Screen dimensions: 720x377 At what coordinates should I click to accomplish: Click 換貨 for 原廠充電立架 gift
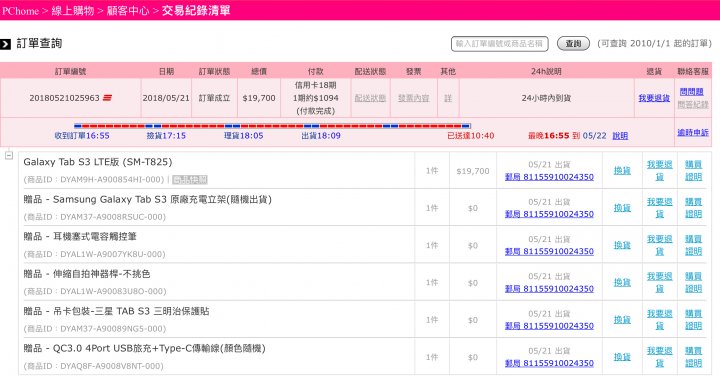point(622,208)
